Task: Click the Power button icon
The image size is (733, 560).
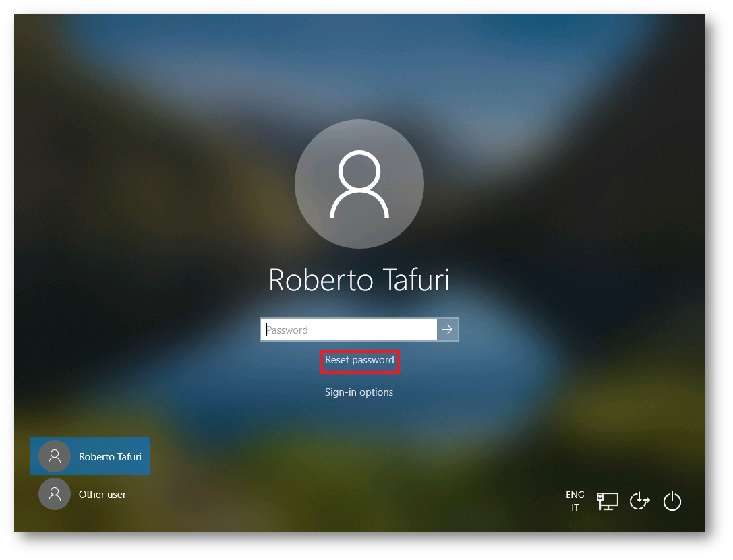Action: tap(672, 501)
